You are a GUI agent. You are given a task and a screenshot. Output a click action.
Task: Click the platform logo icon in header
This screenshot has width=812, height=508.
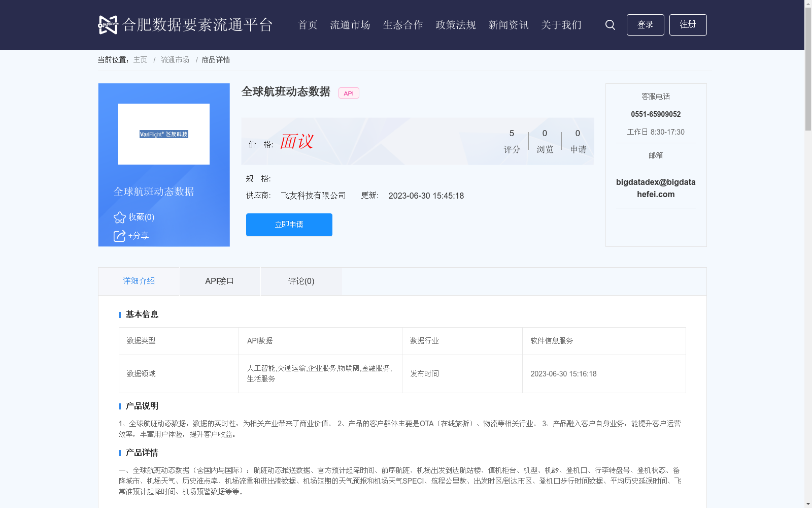click(108, 24)
